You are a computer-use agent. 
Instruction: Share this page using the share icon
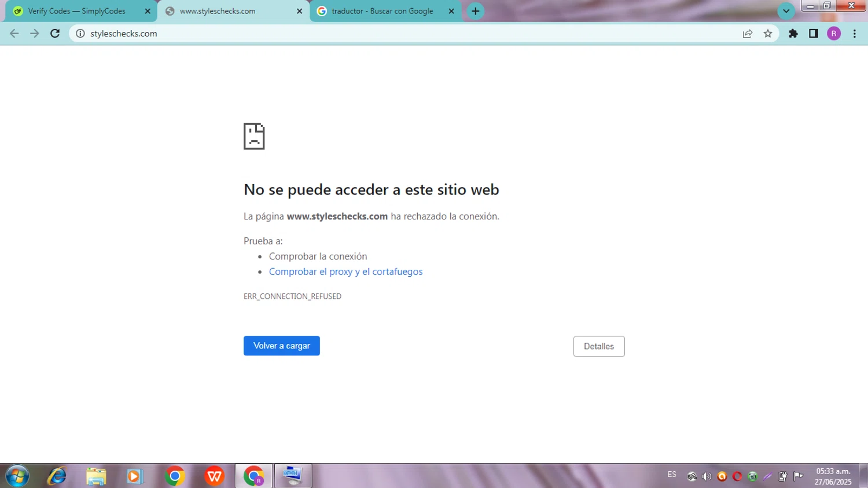(748, 34)
